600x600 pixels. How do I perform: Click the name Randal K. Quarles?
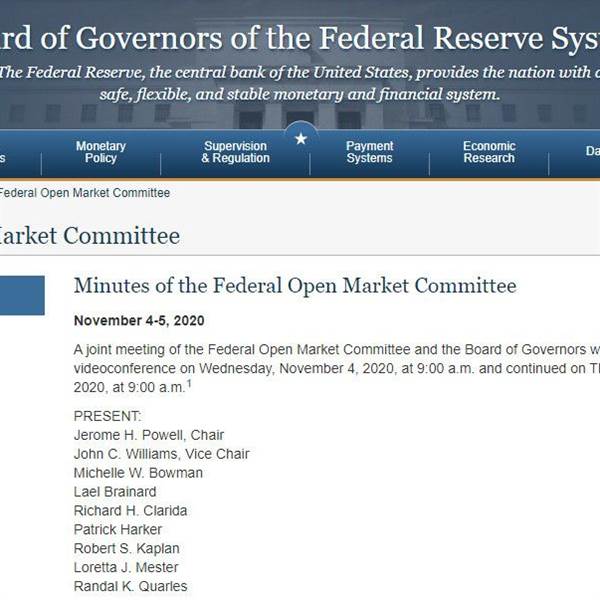[130, 586]
